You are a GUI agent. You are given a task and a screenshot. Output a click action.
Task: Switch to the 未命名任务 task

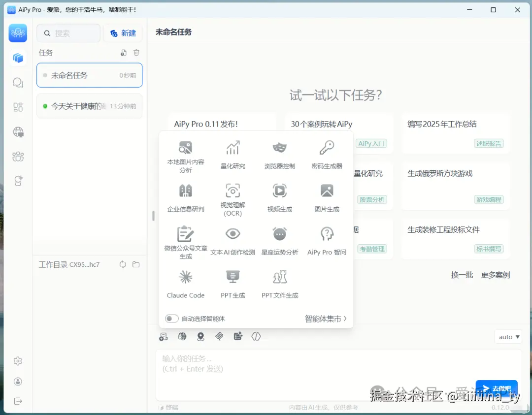coord(89,75)
